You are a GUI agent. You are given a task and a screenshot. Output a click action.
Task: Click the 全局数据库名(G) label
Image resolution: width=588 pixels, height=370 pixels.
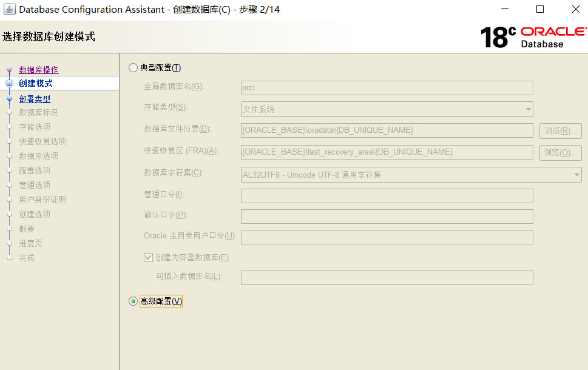click(174, 87)
